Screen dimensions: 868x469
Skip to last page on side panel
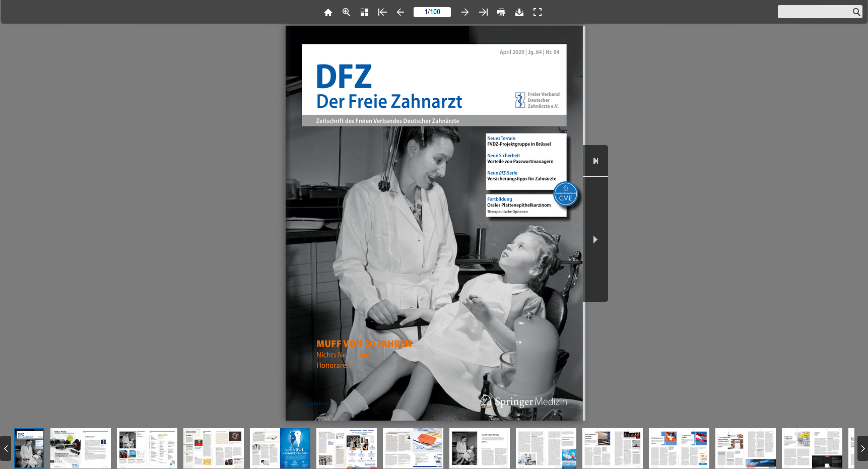(595, 161)
